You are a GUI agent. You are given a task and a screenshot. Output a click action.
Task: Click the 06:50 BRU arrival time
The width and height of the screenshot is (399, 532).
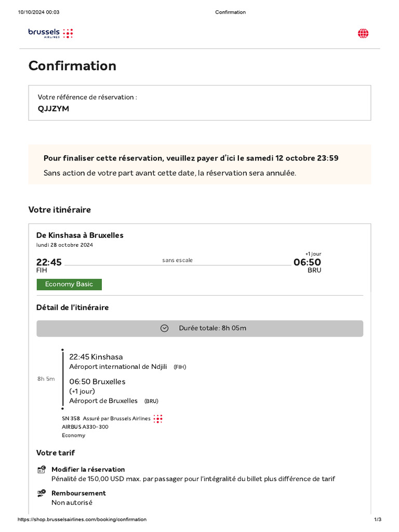(x=307, y=262)
